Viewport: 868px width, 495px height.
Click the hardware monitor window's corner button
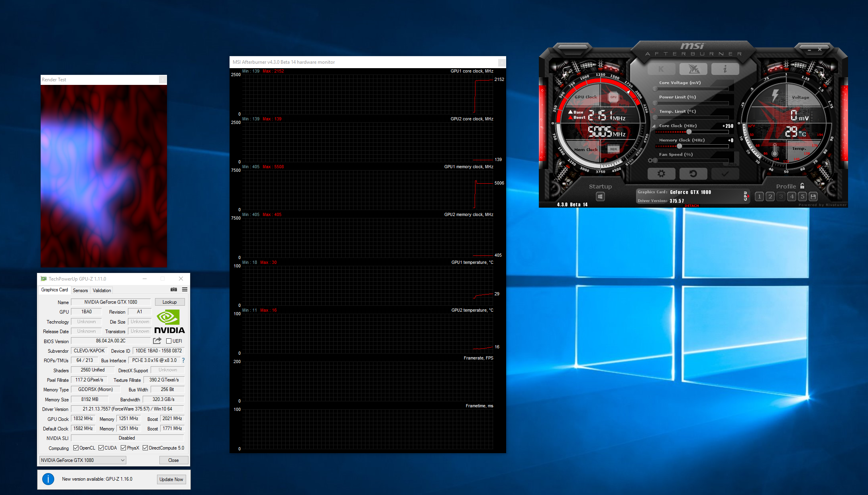coord(502,62)
